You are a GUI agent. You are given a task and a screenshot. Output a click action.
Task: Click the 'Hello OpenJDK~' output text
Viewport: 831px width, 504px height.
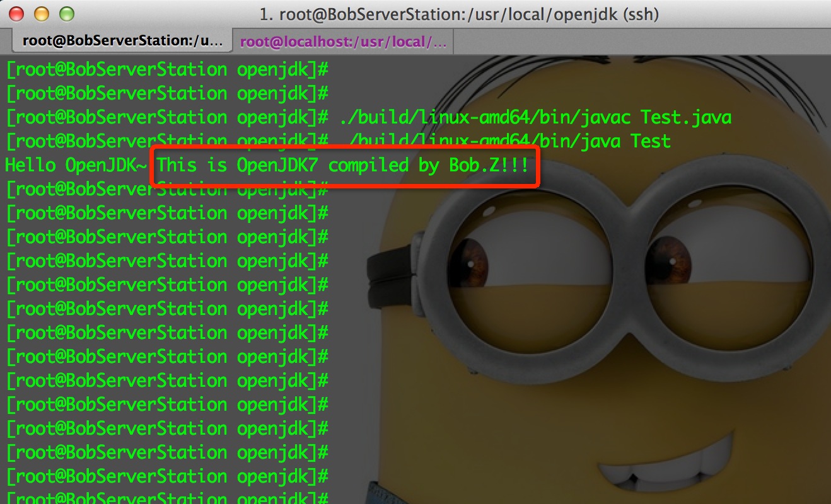[76, 166]
